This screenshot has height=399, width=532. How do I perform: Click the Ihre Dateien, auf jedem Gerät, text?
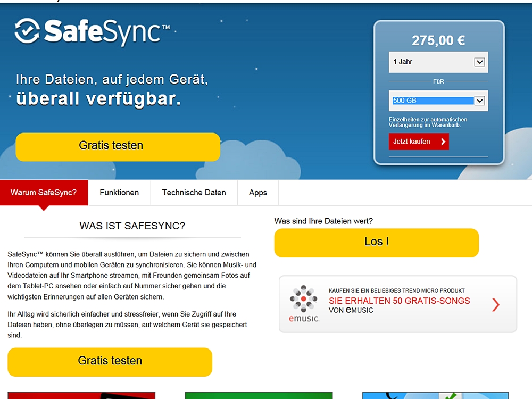tap(112, 79)
